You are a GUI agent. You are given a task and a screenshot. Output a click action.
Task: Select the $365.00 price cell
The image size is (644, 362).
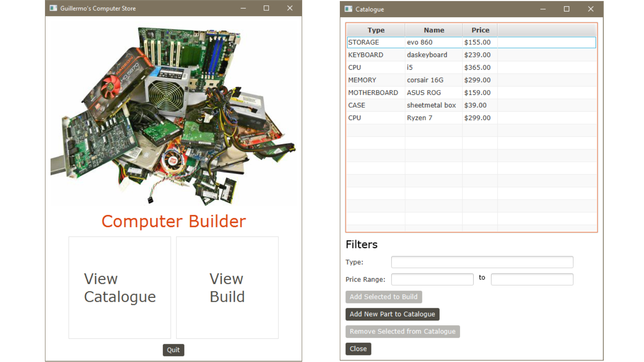click(480, 67)
